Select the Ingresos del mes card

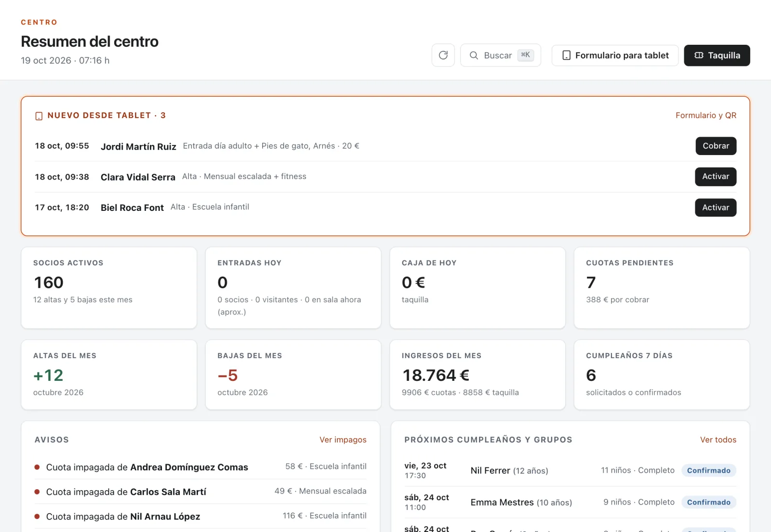click(x=478, y=375)
